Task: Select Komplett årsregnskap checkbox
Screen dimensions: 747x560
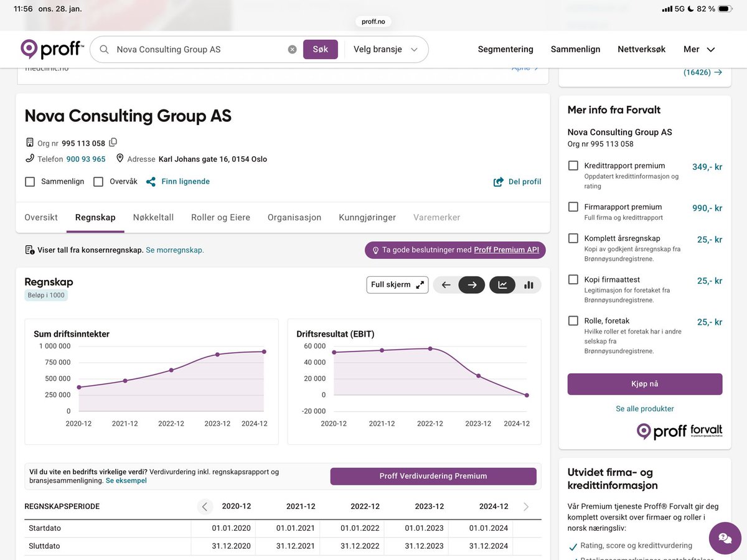Action: point(573,238)
